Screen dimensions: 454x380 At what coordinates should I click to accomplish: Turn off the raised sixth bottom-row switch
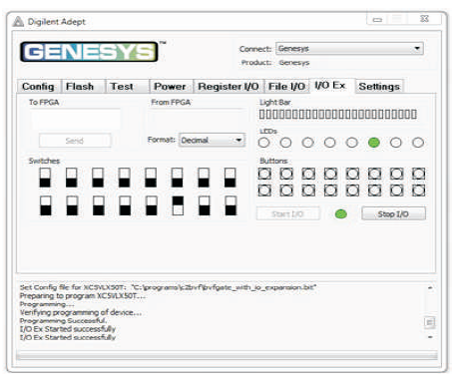(x=178, y=206)
